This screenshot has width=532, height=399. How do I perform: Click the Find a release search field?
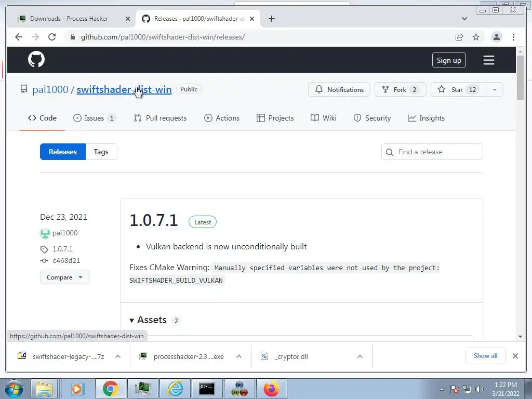tap(432, 152)
